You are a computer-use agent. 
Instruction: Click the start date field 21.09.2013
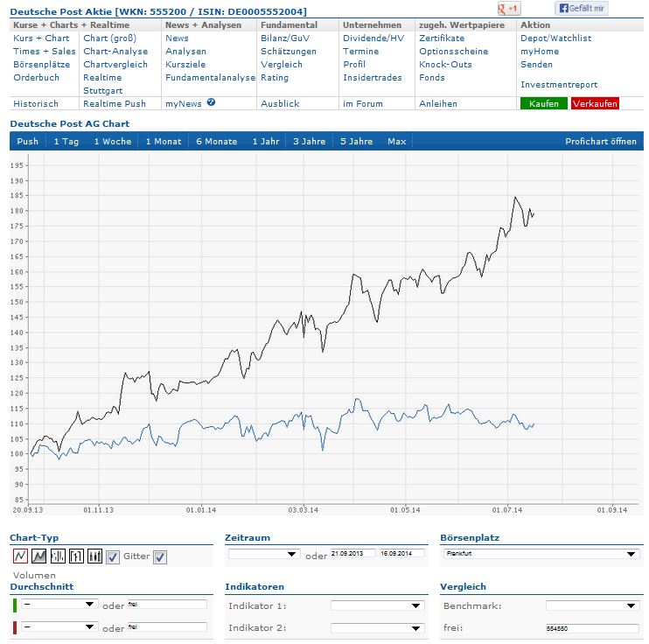[352, 553]
